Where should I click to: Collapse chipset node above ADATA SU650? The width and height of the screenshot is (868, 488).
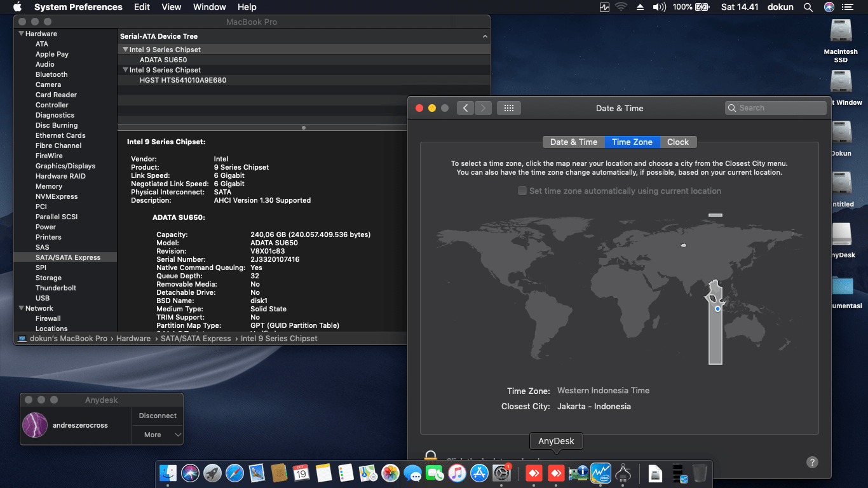tap(125, 50)
